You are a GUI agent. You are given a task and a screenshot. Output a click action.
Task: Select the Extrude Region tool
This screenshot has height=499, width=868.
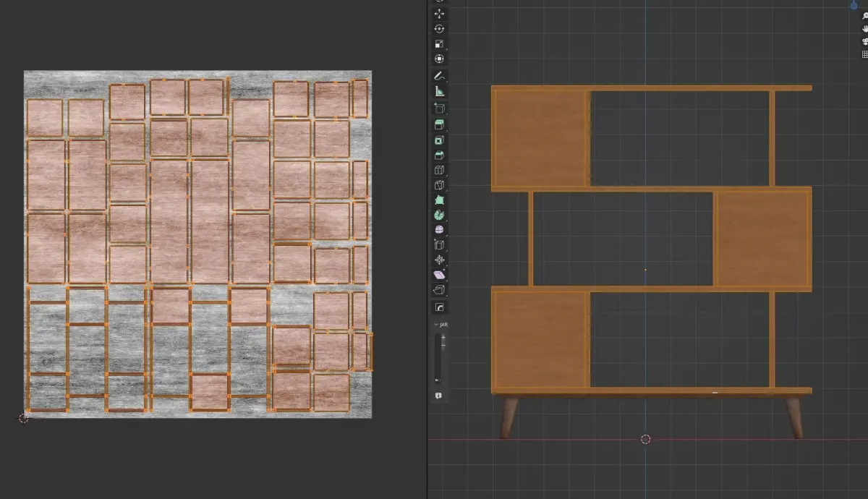[x=439, y=125]
